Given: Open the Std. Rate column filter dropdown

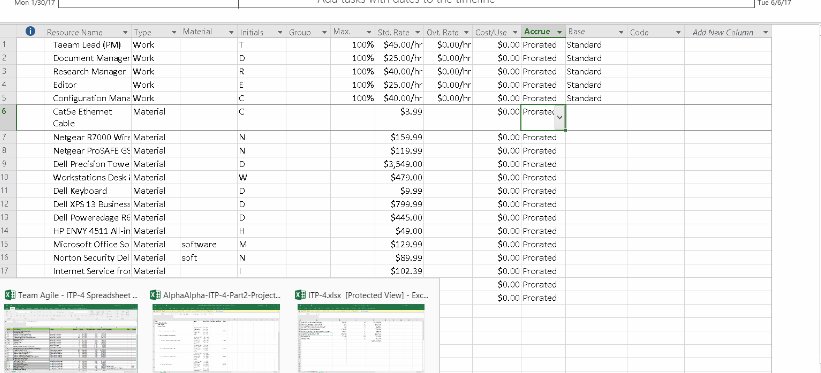Looking at the screenshot, I should click(417, 32).
